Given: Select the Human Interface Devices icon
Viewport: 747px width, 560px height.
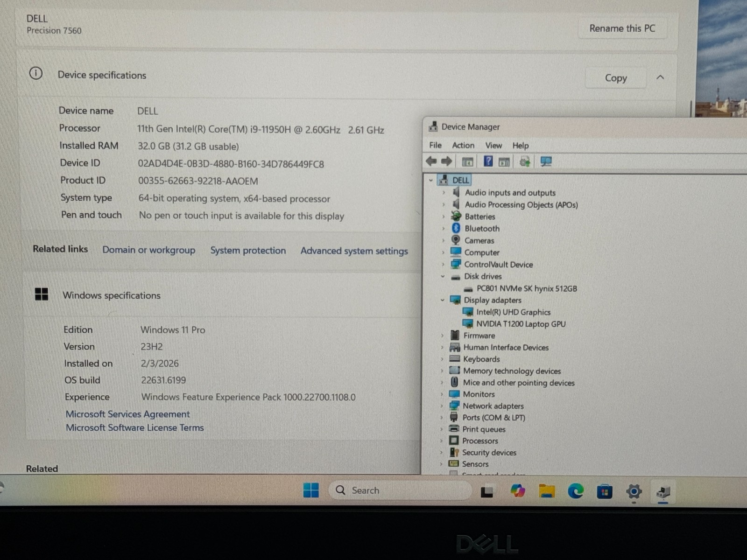Looking at the screenshot, I should point(455,347).
